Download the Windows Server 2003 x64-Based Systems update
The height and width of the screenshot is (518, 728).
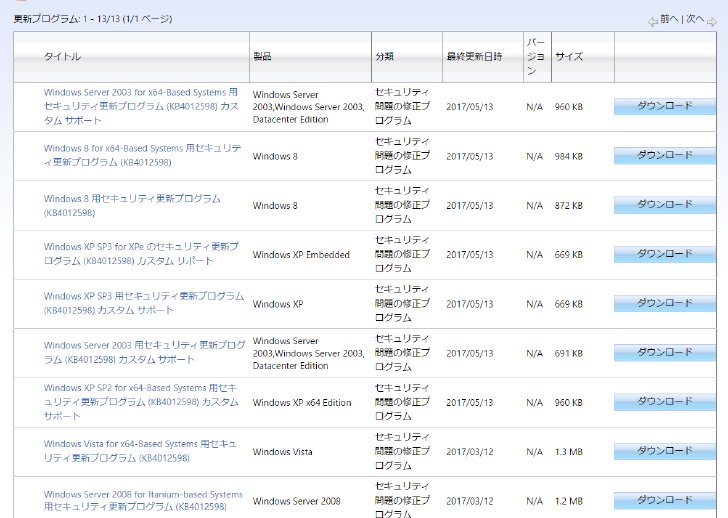(x=664, y=106)
